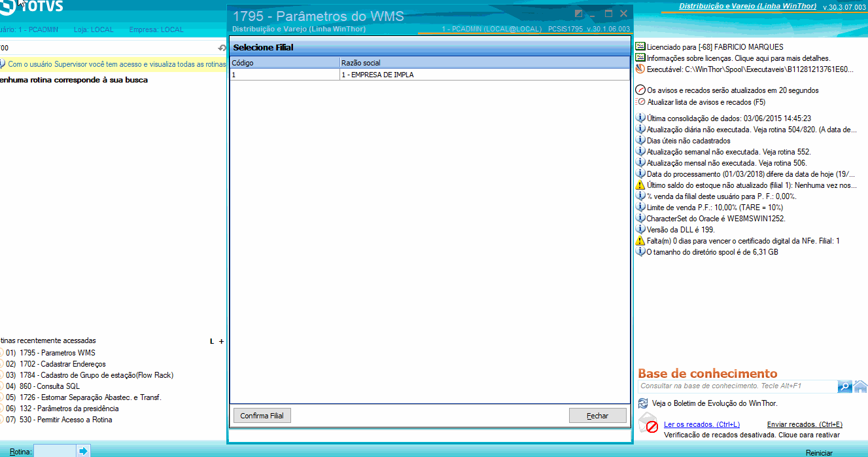Viewport: 868px width, 457px height.
Task: Click Veja o Boletim de Evolução do WinThor
Action: 715,403
